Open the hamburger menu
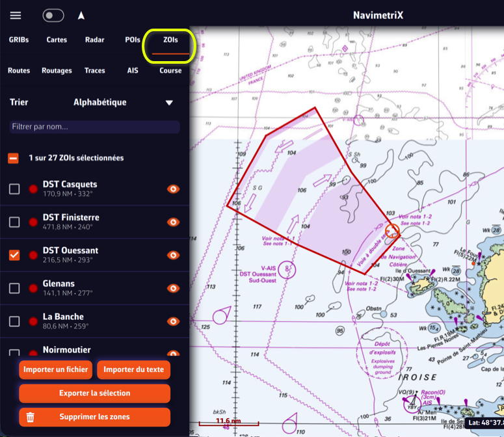Screen dimensions: 504x437 pyautogui.click(x=16, y=16)
